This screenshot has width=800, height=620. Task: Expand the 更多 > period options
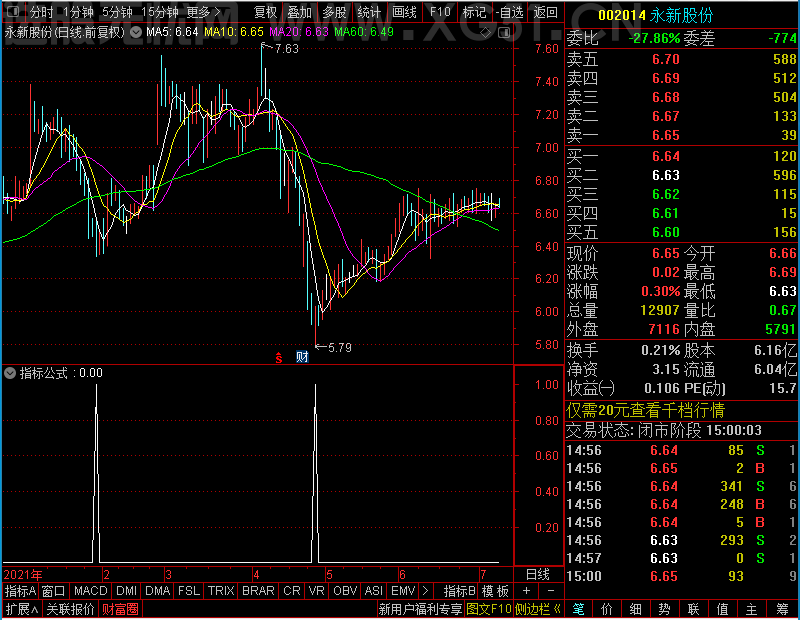tap(203, 12)
